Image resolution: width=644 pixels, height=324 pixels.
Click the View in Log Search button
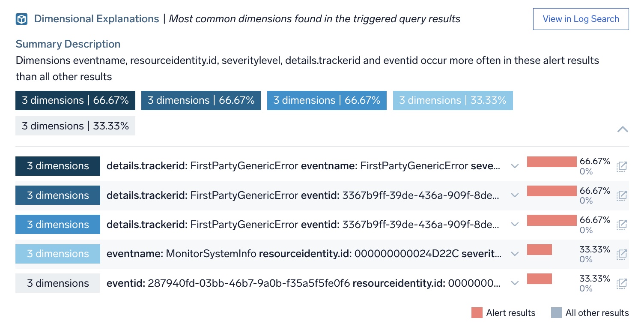(x=581, y=19)
